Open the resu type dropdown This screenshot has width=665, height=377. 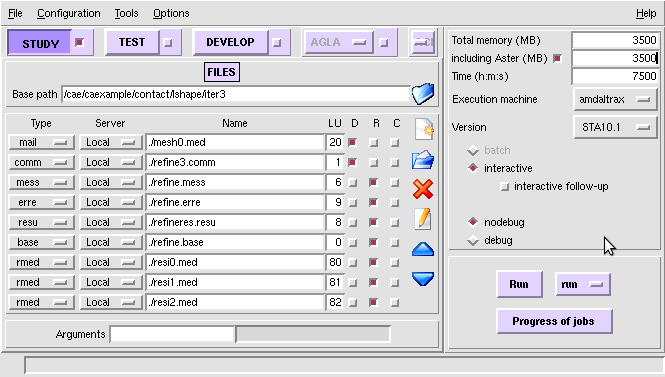42,222
